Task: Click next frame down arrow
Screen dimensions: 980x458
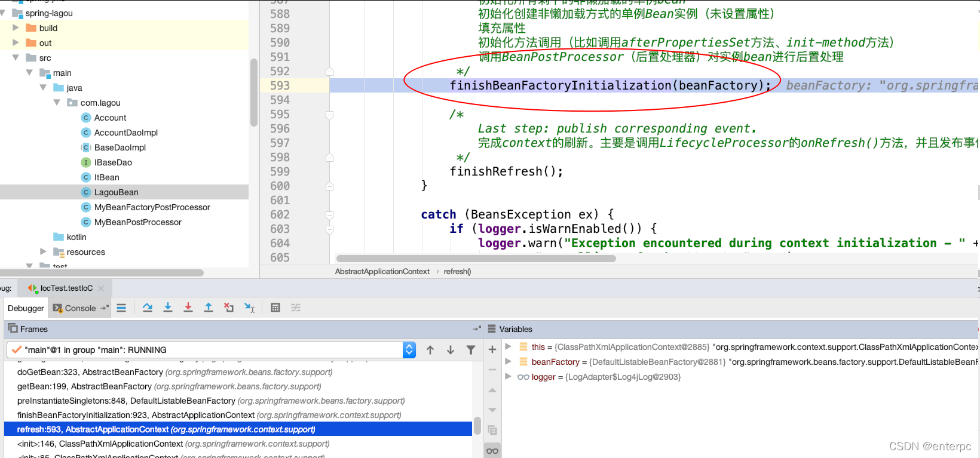Action: (x=451, y=350)
